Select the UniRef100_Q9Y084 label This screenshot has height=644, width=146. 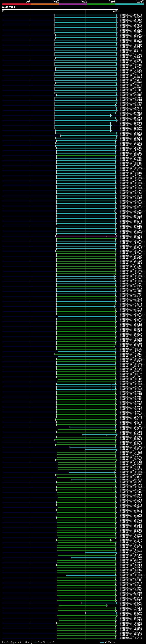coord(131,417)
